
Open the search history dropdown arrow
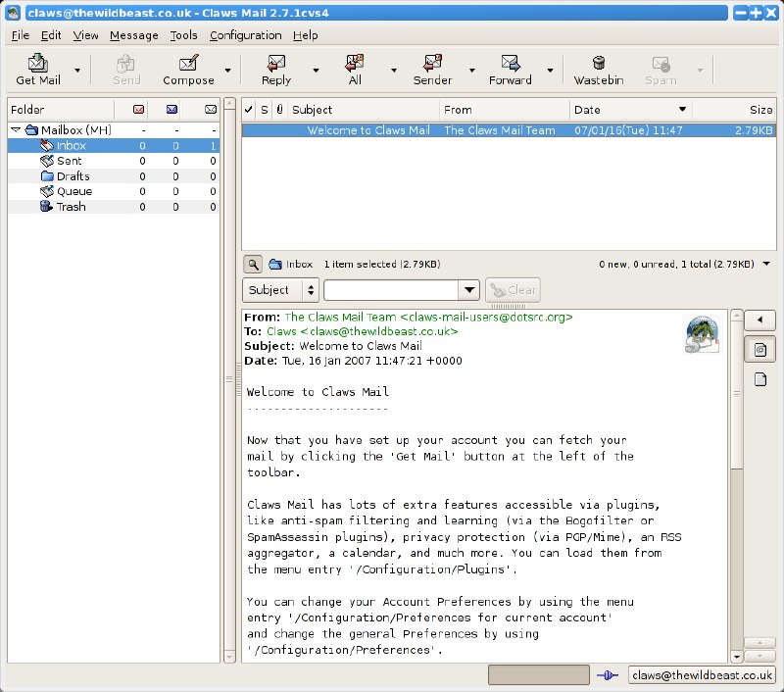point(469,290)
